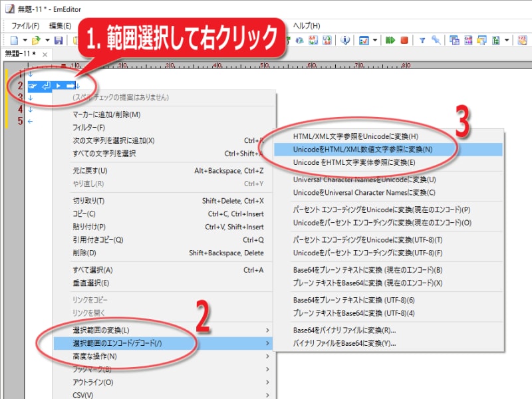532x399 pixels.
Task: Open dropdown after the tree outline icon
Action: tap(507, 41)
